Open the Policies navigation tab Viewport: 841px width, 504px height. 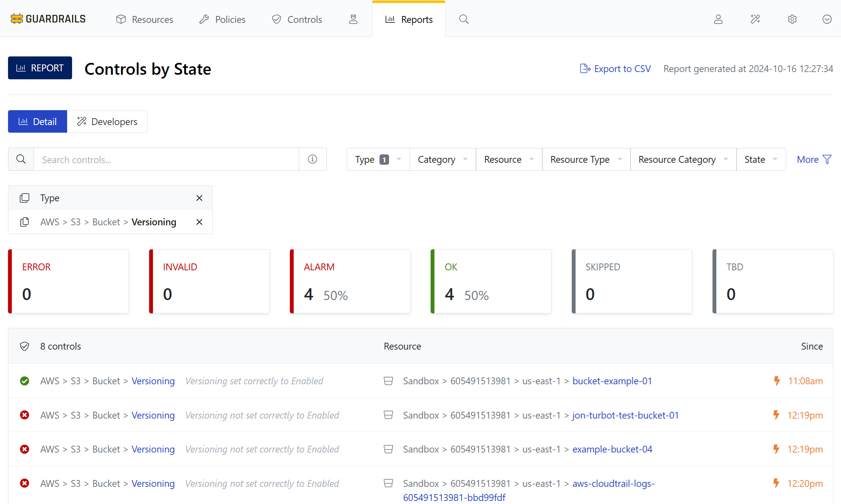[x=222, y=19]
